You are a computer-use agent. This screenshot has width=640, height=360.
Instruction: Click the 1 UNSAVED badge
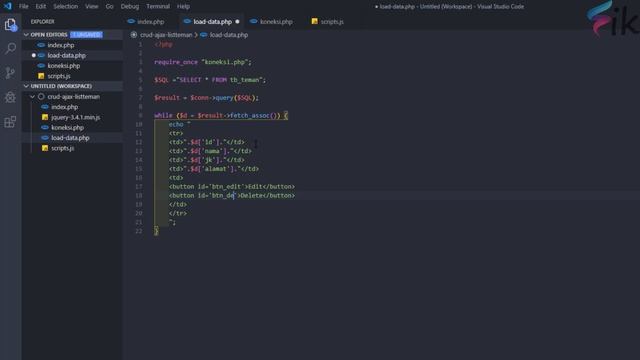(x=86, y=35)
